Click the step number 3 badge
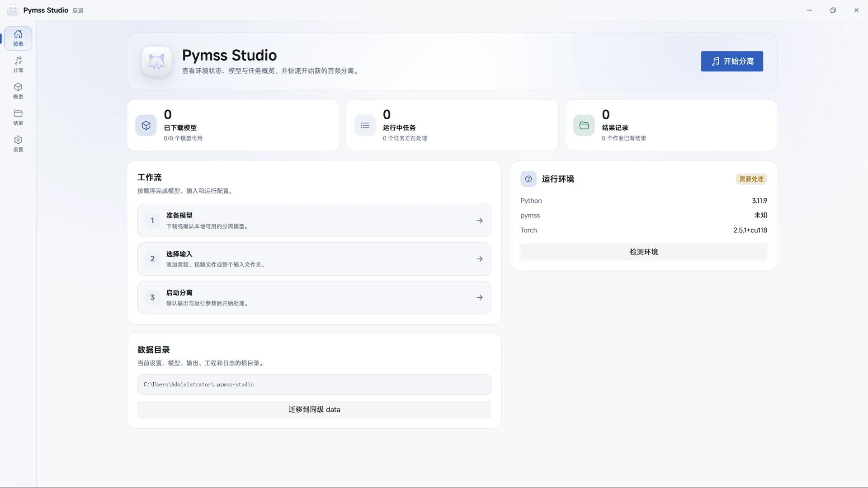The height and width of the screenshot is (488, 868). click(x=152, y=297)
